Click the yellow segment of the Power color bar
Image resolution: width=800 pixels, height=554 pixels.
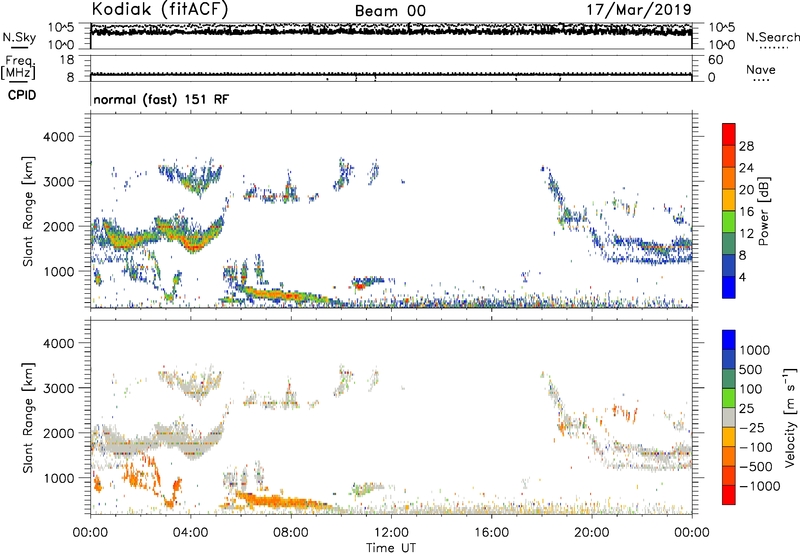pyautogui.click(x=729, y=199)
